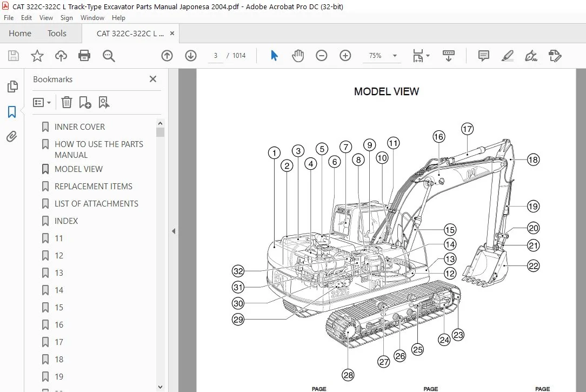Click the upload to cloud icon
This screenshot has width=586, height=392.
(x=61, y=56)
